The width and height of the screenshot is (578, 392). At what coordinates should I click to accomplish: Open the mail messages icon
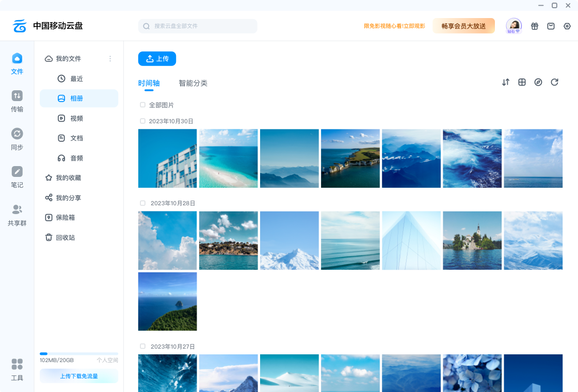pyautogui.click(x=551, y=26)
